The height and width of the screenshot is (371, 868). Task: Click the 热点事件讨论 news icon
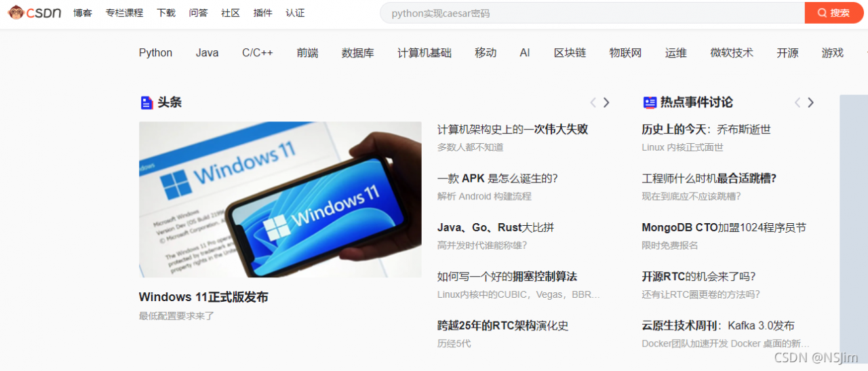(649, 102)
